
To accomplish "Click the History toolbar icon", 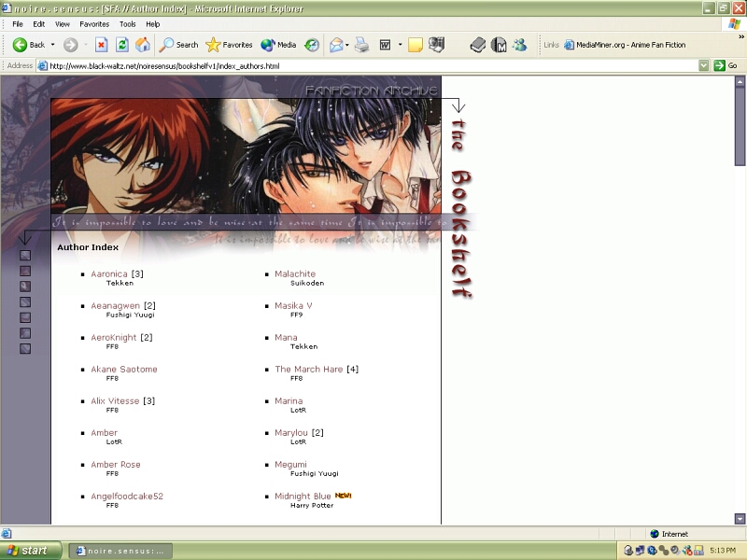I will tap(312, 44).
